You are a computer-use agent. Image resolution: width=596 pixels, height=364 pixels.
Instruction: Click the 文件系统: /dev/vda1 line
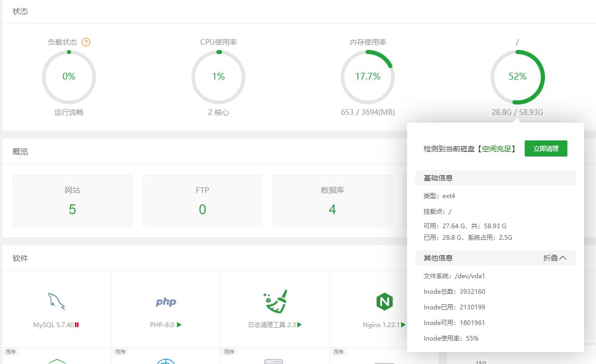pyautogui.click(x=454, y=276)
